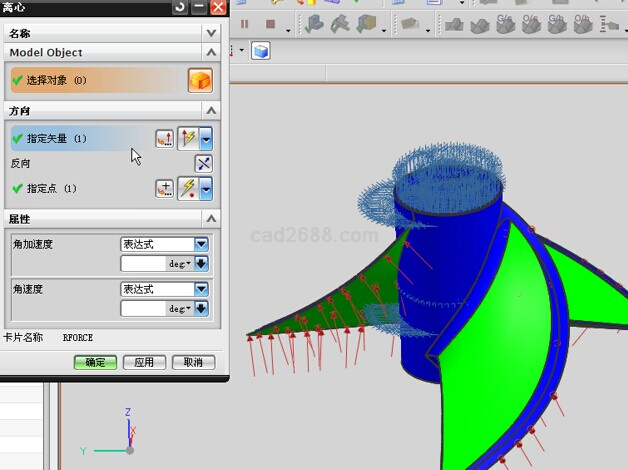Collapse the 方向 section

coord(210,110)
